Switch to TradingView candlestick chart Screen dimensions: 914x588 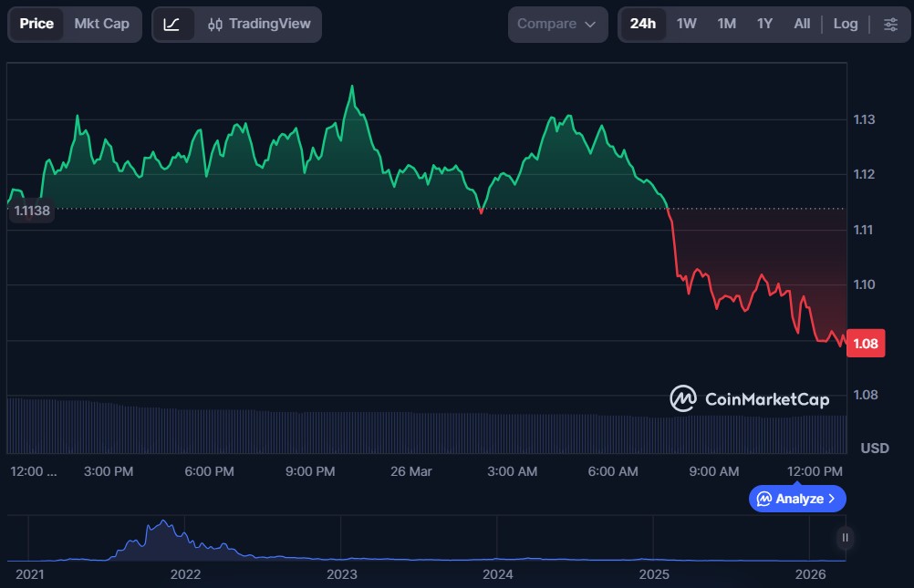click(x=259, y=24)
